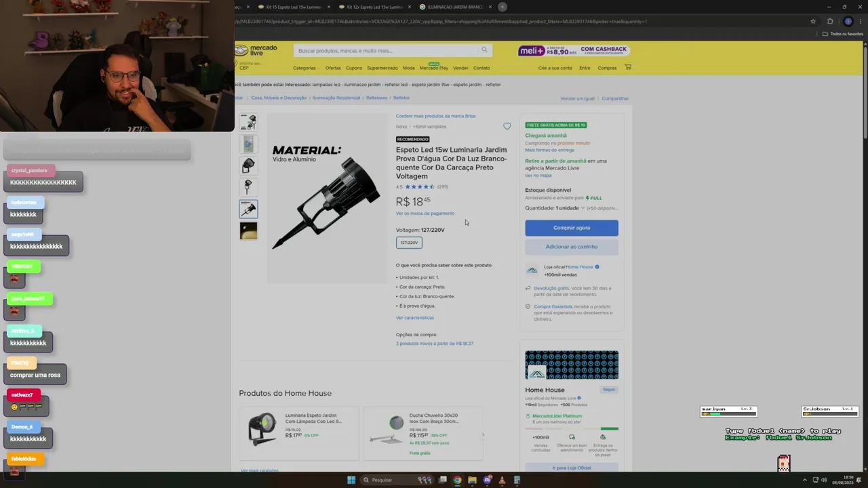Select the video thumbnail with play icon

coord(248,144)
